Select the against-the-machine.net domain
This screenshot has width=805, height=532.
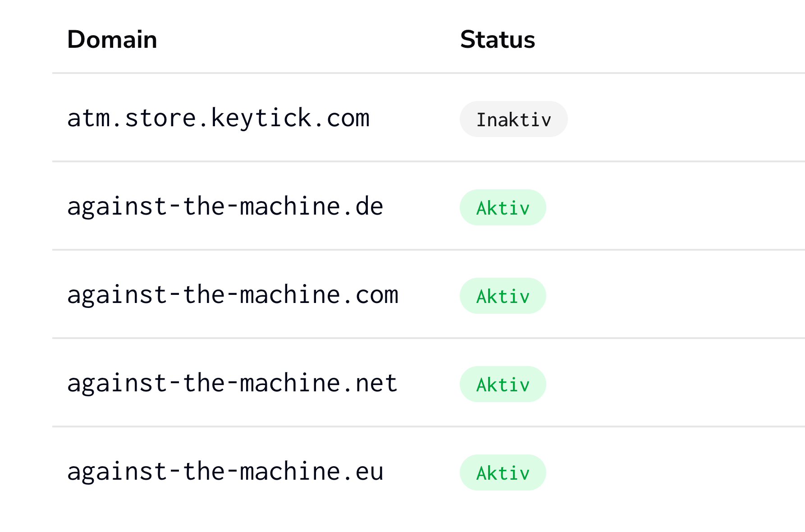pyautogui.click(x=232, y=384)
